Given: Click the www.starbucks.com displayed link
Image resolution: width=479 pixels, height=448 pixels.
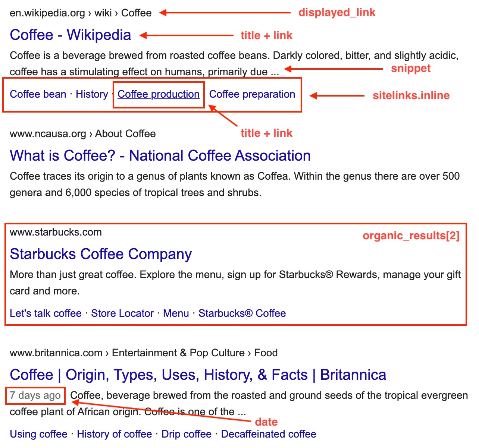Looking at the screenshot, I should pyautogui.click(x=56, y=232).
